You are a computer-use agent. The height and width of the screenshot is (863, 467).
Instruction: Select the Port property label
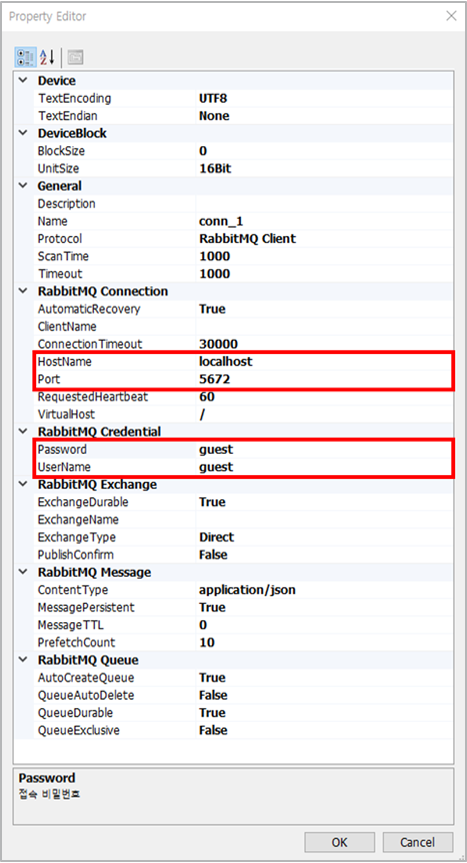49,379
